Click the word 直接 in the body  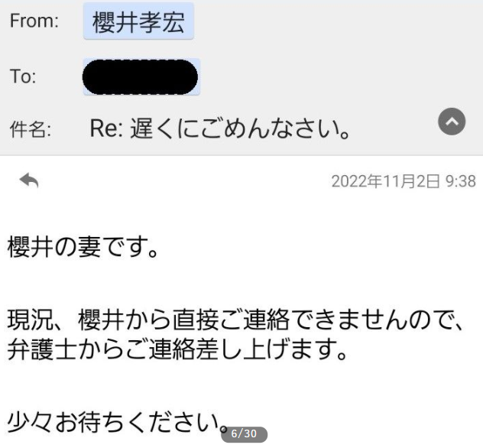196,320
